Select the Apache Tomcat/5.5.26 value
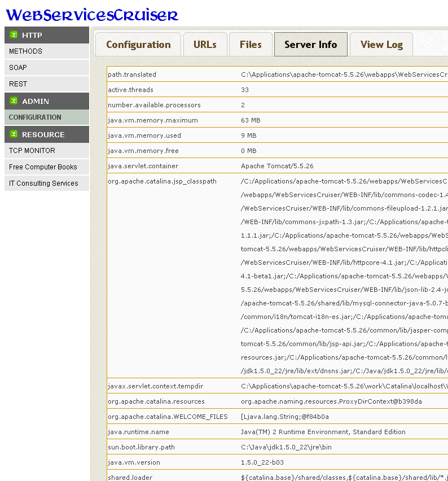The image size is (448, 481). click(x=277, y=166)
